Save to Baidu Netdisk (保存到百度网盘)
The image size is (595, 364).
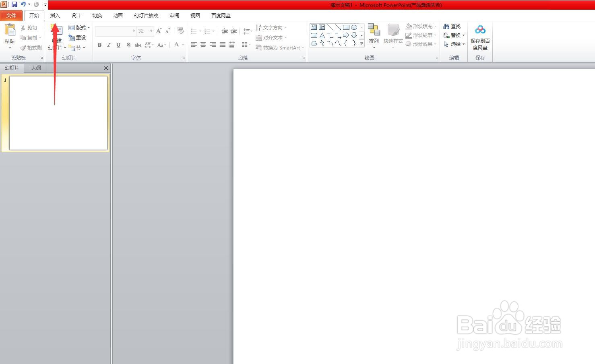pos(480,37)
